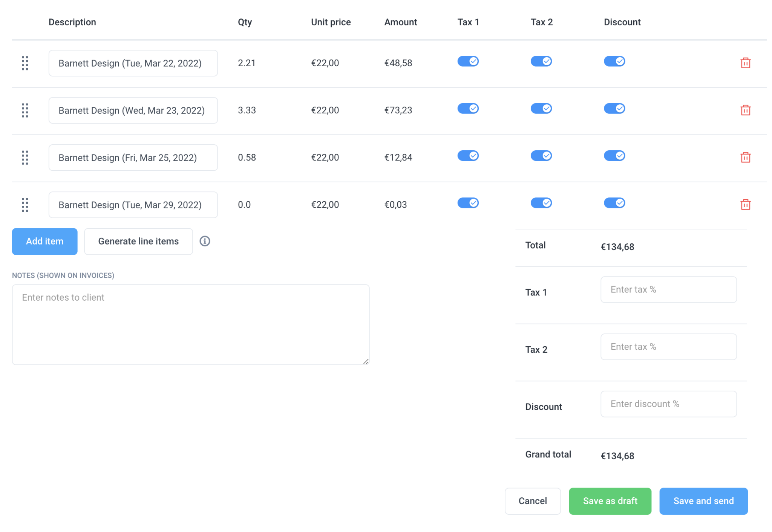772x532 pixels.
Task: Delete the Barnett Design (Wed, Mar 23) line item
Action: [745, 110]
